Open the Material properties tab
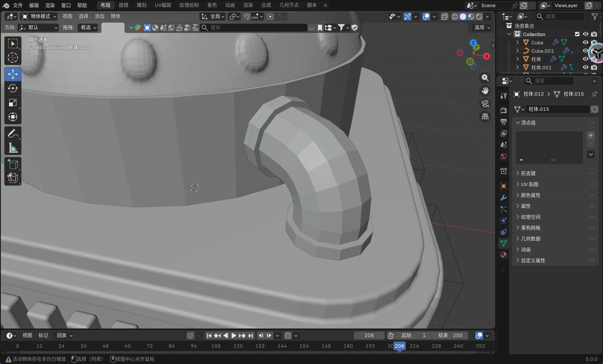 pyautogui.click(x=503, y=255)
